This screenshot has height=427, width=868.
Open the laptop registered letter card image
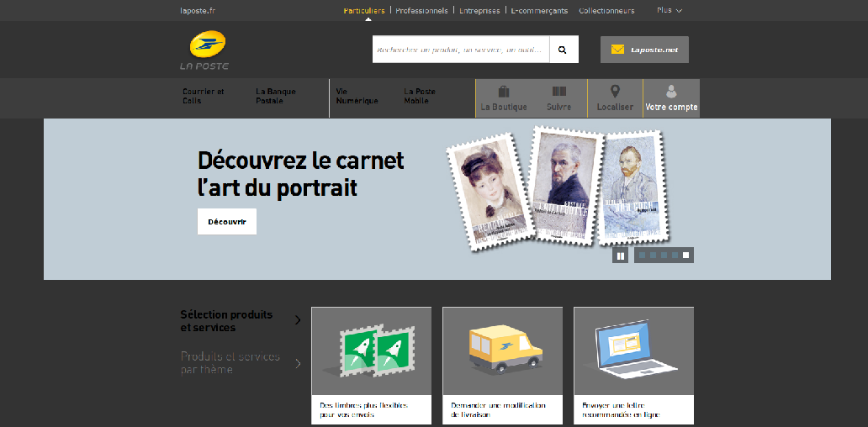point(634,351)
